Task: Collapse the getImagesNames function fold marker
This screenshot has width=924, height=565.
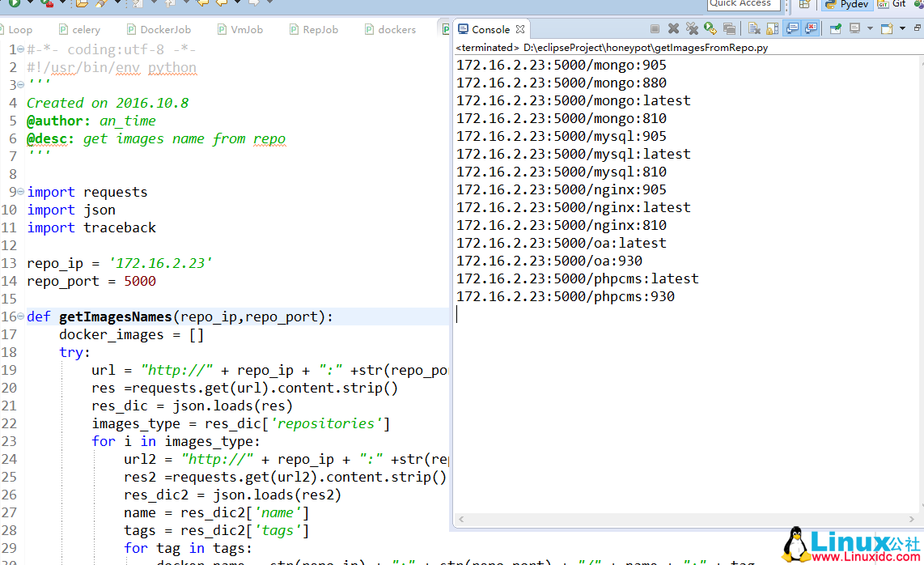Action: point(20,316)
